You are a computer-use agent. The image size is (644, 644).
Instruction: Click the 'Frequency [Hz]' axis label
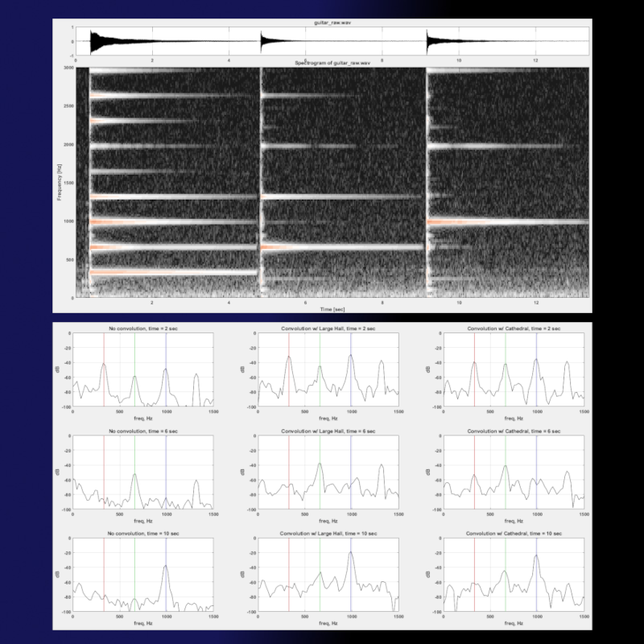point(59,182)
